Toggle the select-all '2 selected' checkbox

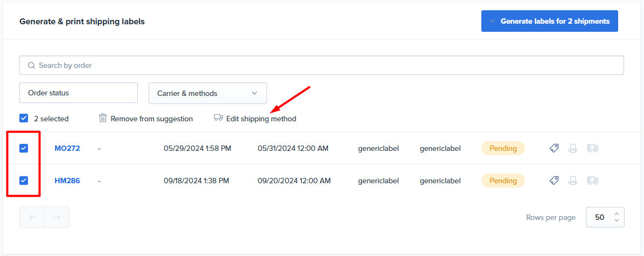[24, 118]
